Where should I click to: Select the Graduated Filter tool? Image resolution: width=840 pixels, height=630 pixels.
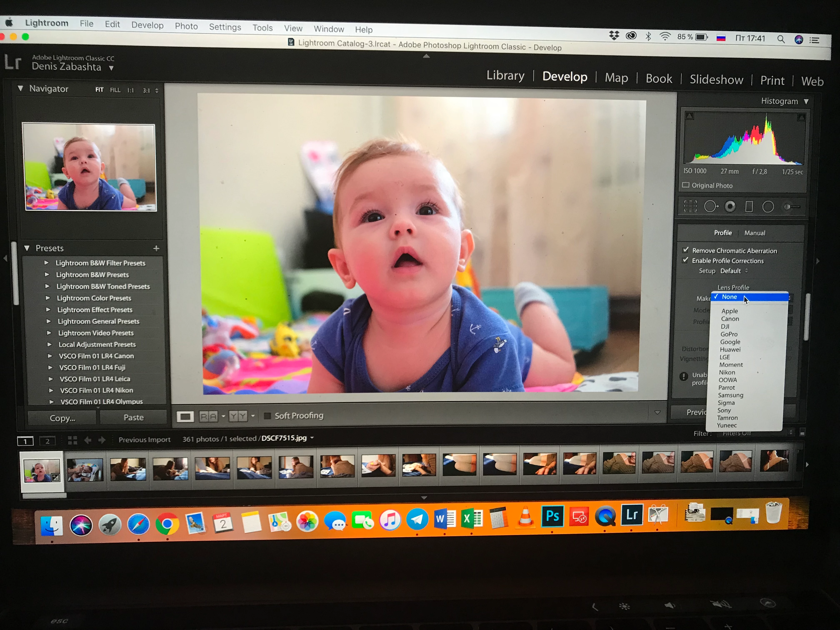pyautogui.click(x=749, y=207)
